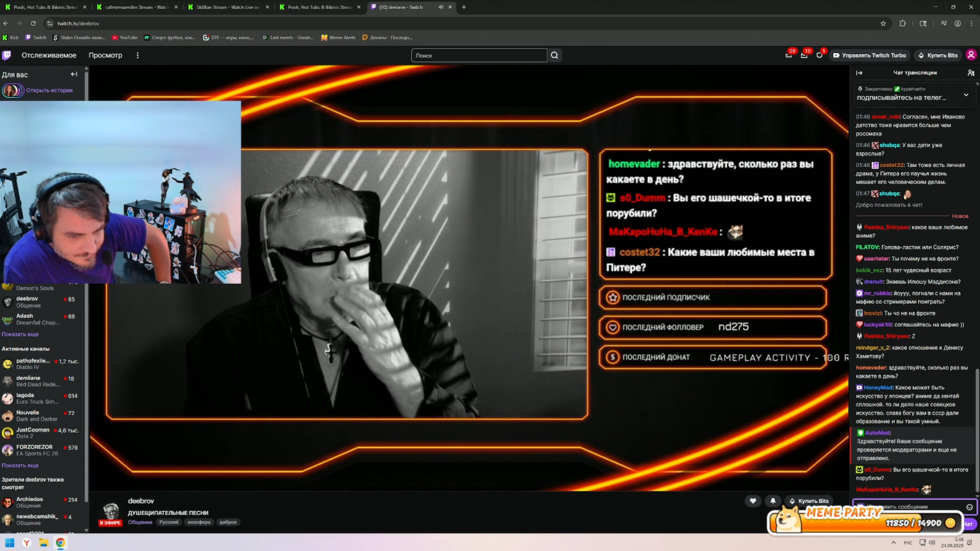This screenshot has height=551, width=980.
Task: Click Управлять Twitch Turbo button
Action: click(870, 55)
